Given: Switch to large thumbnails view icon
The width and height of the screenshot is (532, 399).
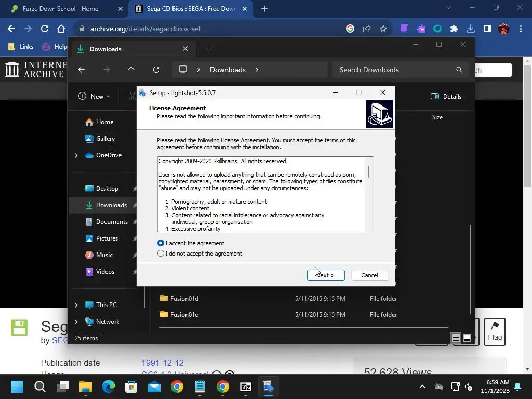Looking at the screenshot, I should (x=467, y=338).
